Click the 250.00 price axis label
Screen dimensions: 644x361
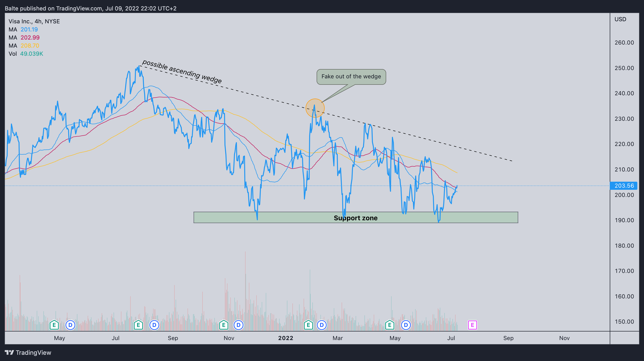624,68
